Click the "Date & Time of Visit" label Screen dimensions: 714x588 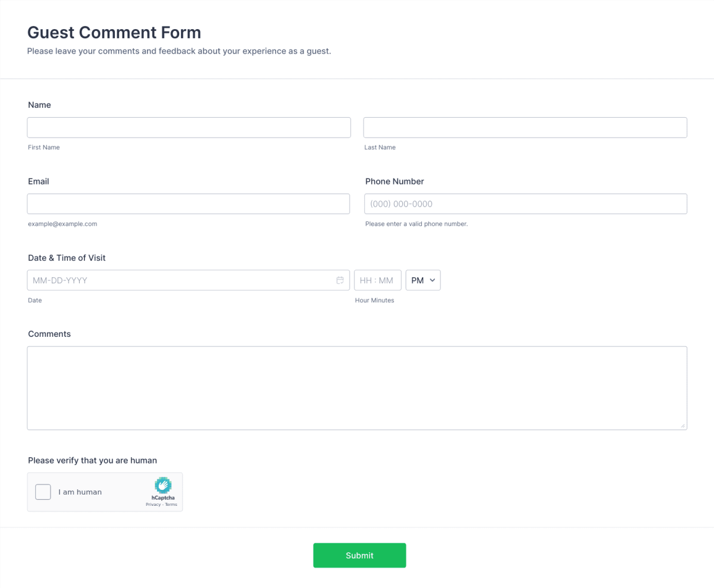tap(67, 258)
